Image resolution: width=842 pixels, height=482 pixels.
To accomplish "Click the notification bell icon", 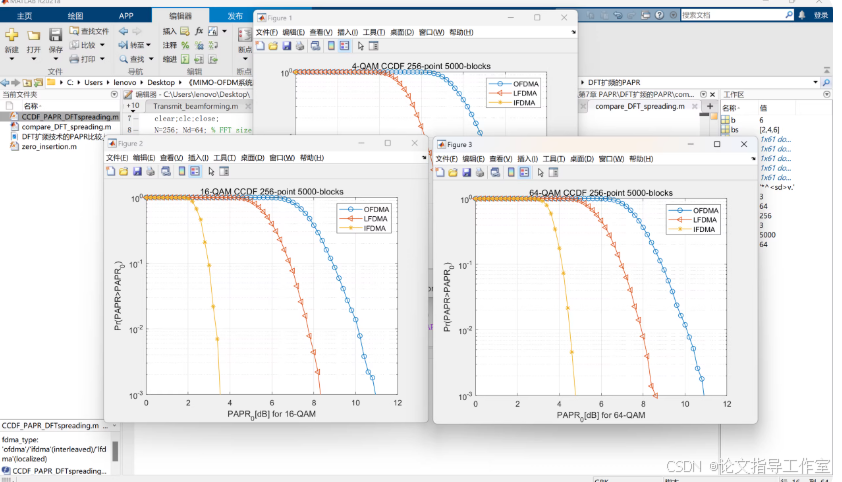I will coord(802,15).
